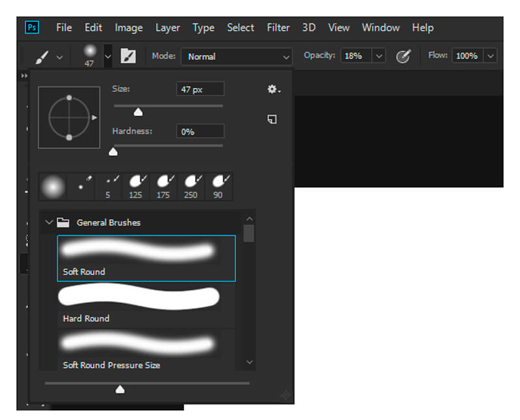Viewport: 520px width, 420px height.
Task: Click the brush thumbnail size slider handle
Action: coord(120,389)
